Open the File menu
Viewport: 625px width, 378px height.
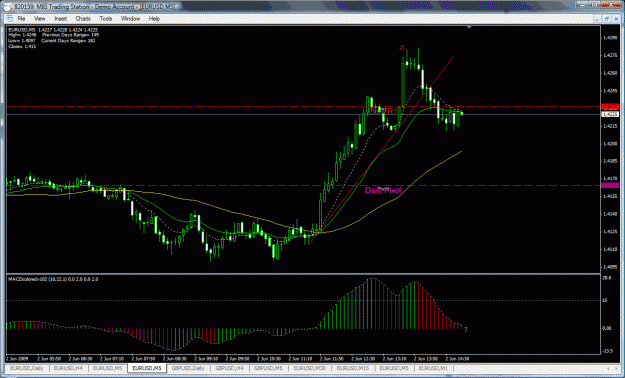pyautogui.click(x=21, y=19)
